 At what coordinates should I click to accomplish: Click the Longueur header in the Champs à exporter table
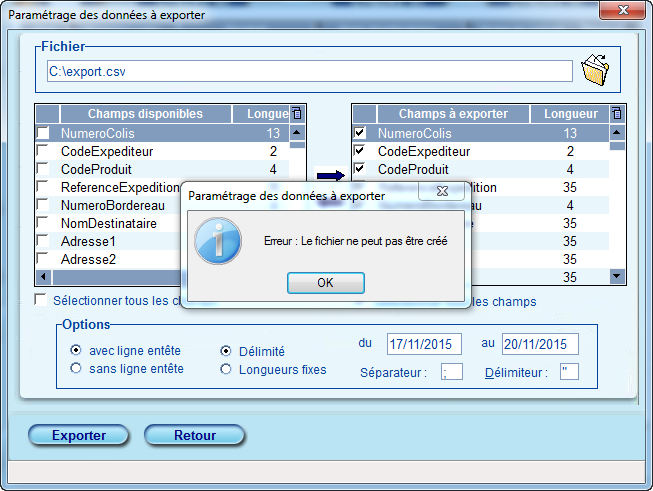tap(571, 114)
